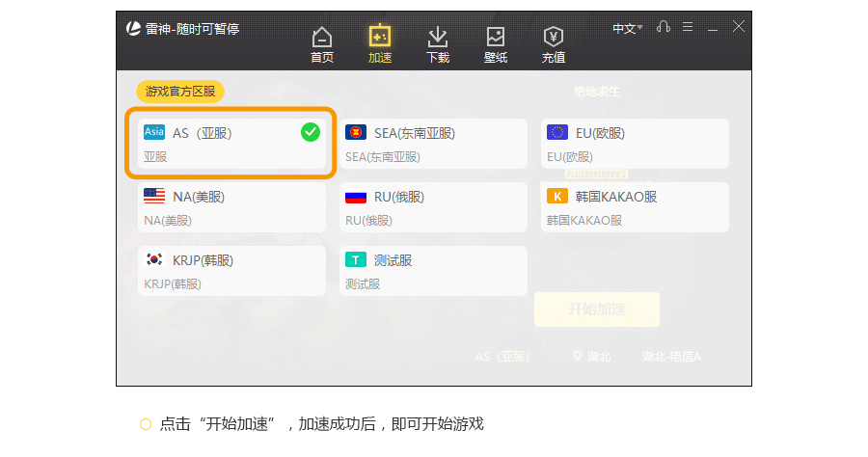Close the 雷神 window
The image size is (868, 457).
point(739,26)
